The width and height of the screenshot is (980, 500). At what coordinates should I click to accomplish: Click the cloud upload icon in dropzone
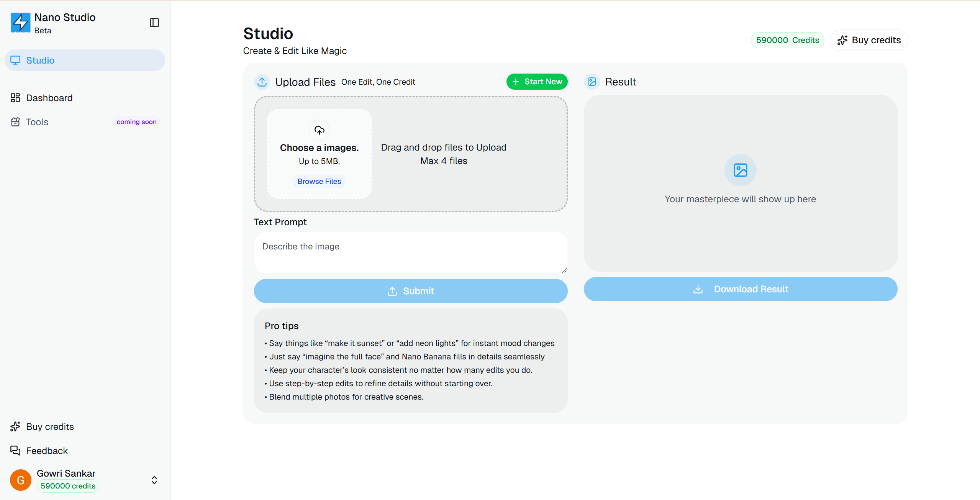pyautogui.click(x=319, y=130)
